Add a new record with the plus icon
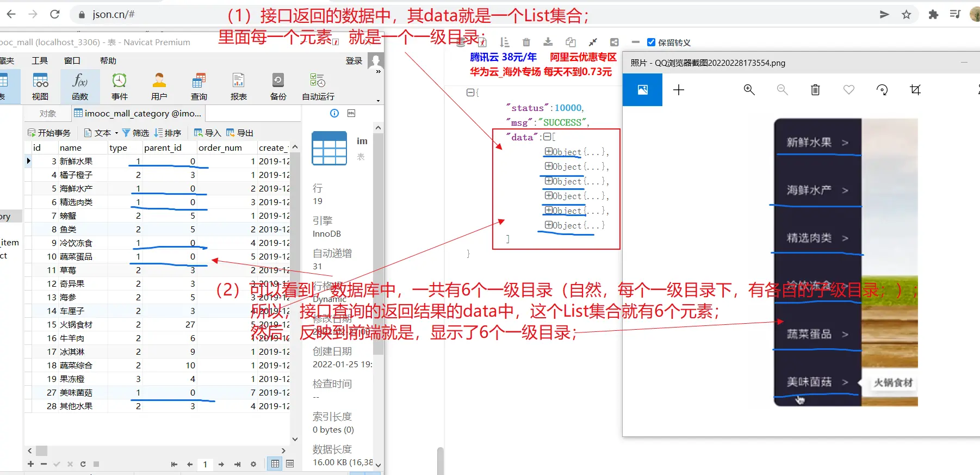Screen dimensions: 980x475 coord(30,464)
